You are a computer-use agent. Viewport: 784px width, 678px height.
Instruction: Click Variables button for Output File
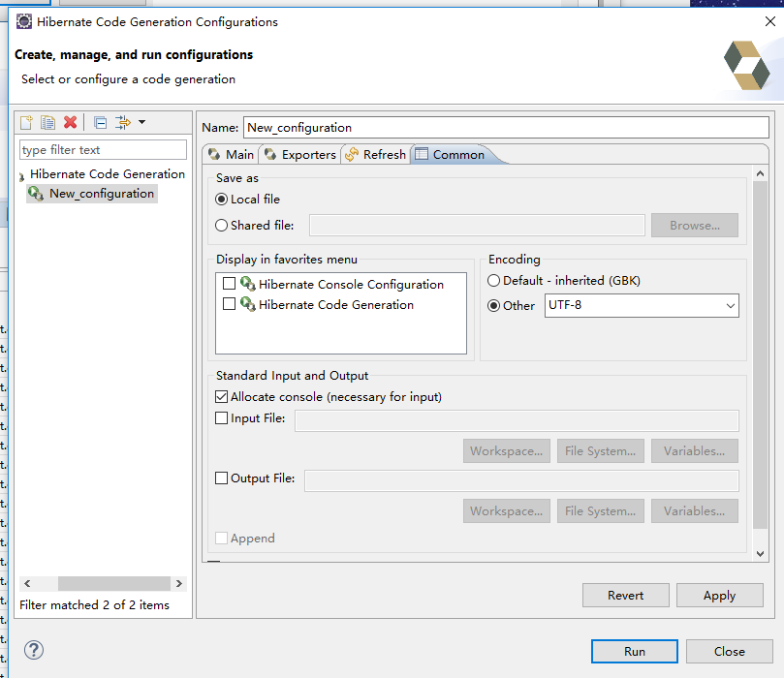point(695,510)
